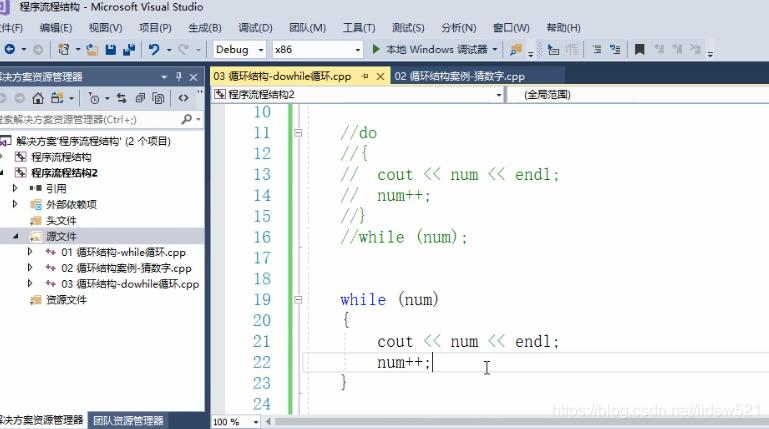The width and height of the screenshot is (769, 429).
Task: Expand the 02 循环结构案例-猜数字.cpp node
Action: [x=30, y=268]
